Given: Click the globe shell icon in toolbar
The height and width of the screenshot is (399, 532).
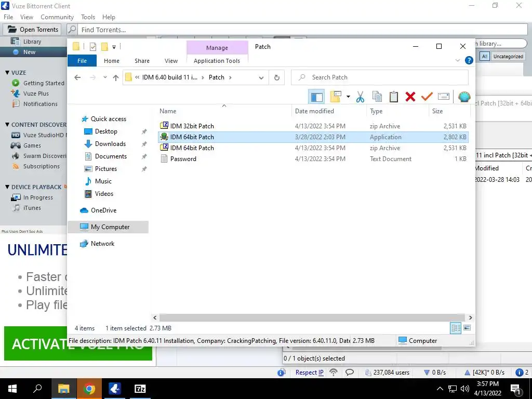Looking at the screenshot, I should tap(464, 97).
